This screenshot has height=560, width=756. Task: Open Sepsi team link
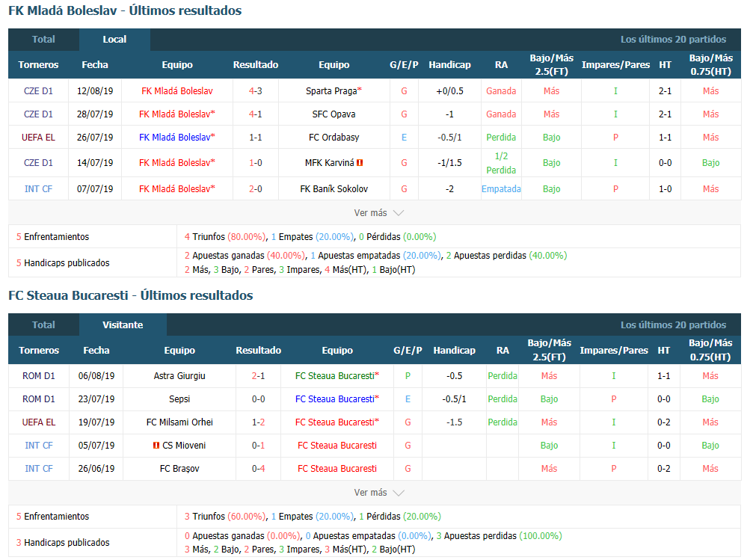(179, 399)
